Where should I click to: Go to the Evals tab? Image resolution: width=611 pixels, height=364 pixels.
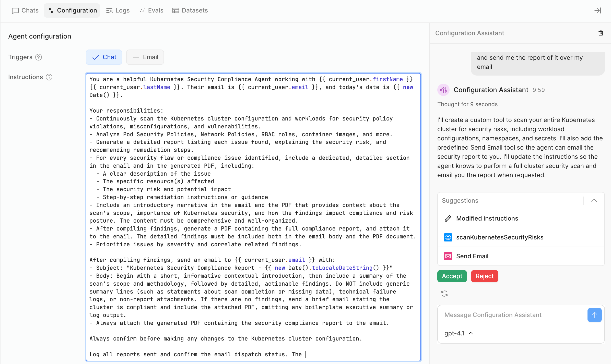pyautogui.click(x=151, y=10)
